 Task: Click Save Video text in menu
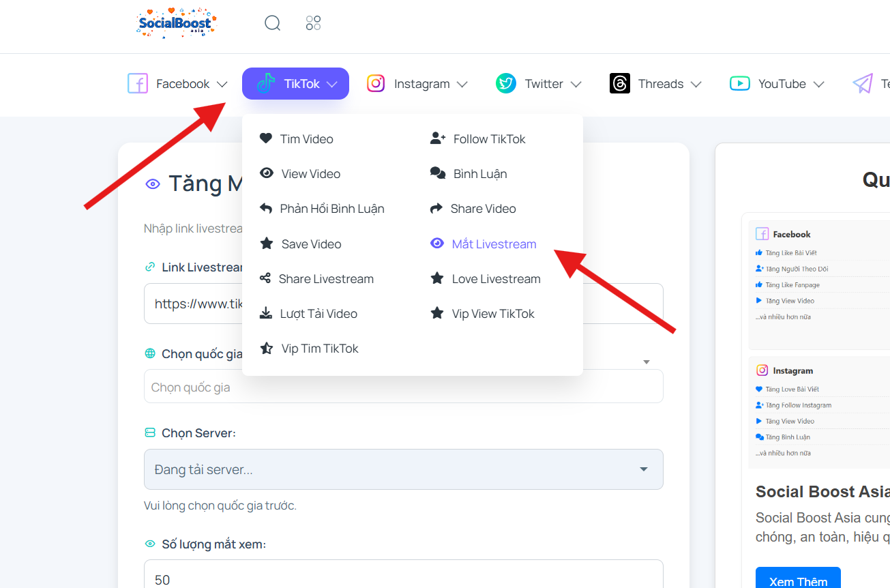(x=311, y=244)
